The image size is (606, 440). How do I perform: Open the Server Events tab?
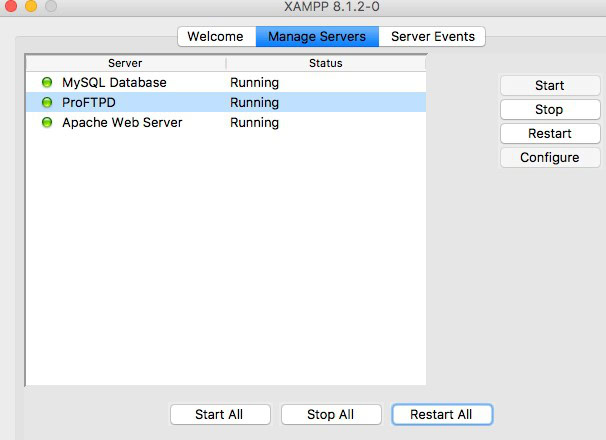click(x=432, y=36)
